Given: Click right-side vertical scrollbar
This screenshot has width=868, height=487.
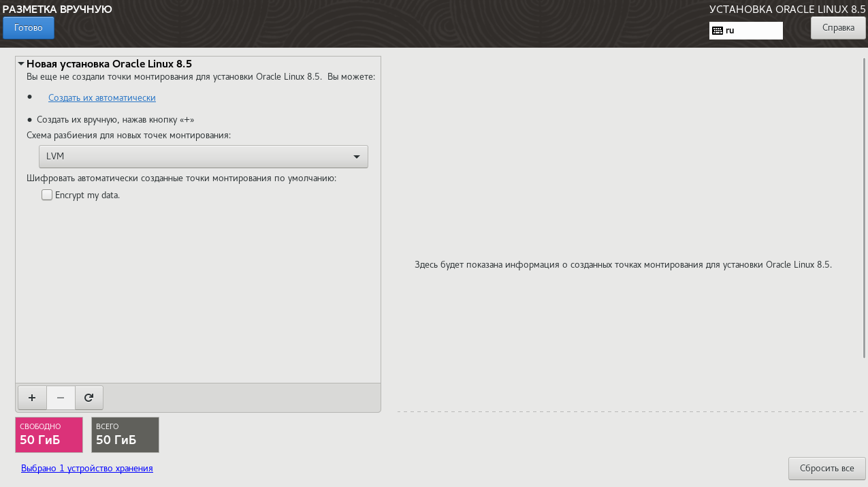Looking at the screenshot, I should [x=864, y=208].
